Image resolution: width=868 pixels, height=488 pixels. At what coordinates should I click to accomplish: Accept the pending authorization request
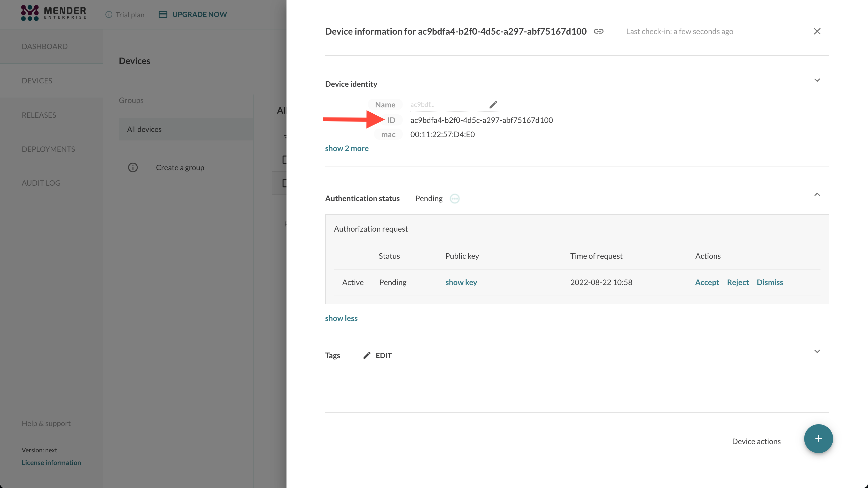[707, 282]
